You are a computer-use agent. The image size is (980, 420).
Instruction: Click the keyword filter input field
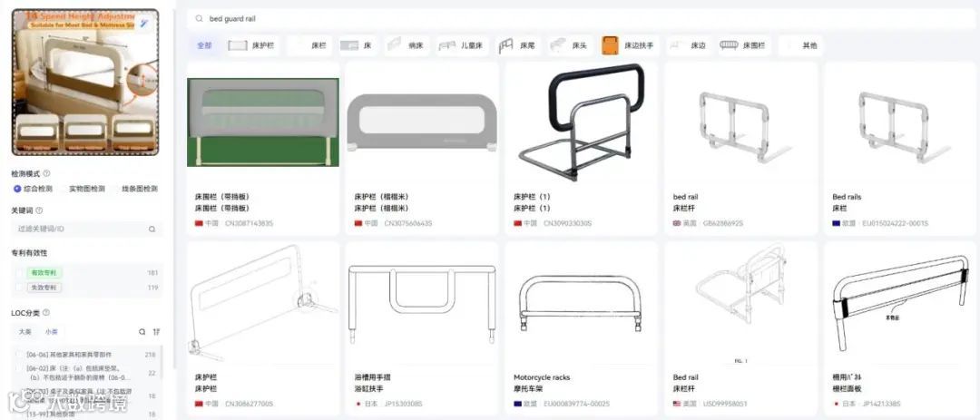tap(86, 230)
